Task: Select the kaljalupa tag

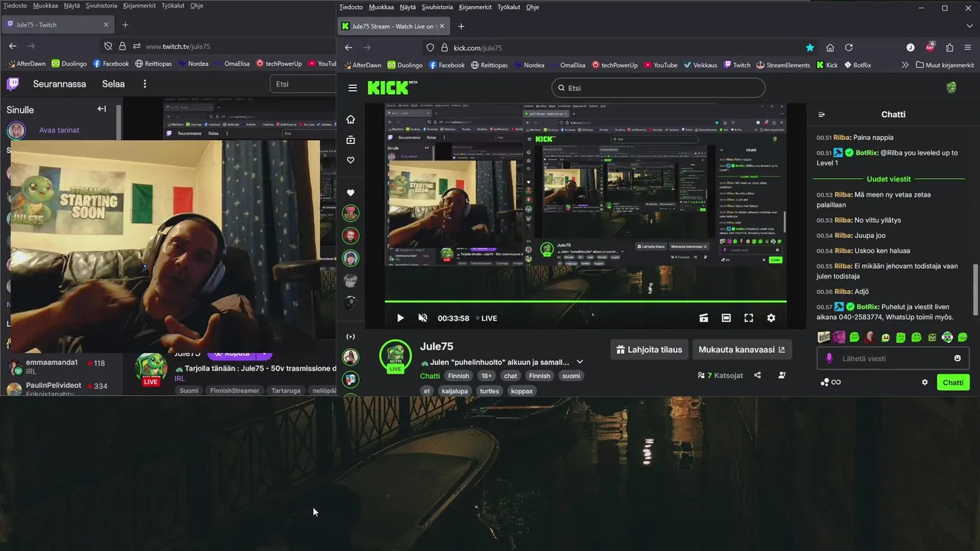Action: pos(455,391)
